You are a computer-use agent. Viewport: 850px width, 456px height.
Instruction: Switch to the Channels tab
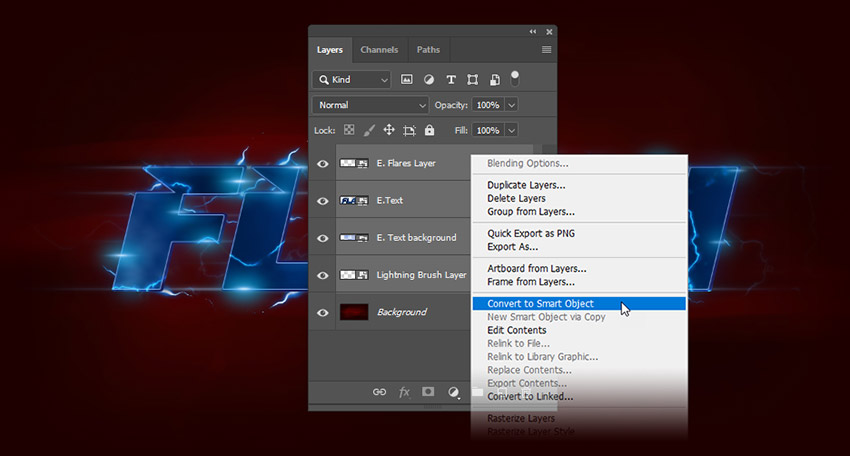click(379, 49)
